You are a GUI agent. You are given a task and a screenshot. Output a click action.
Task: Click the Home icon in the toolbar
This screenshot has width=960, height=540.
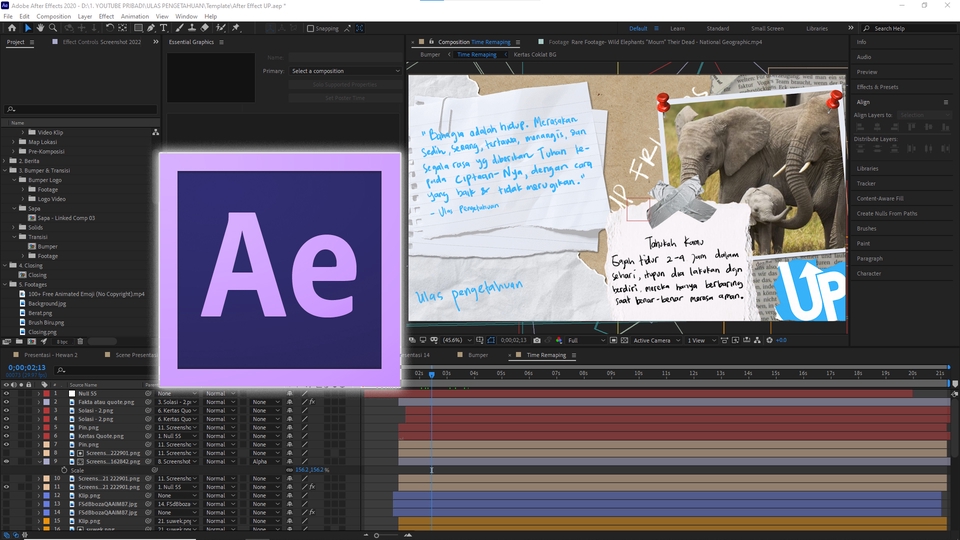coord(12,28)
